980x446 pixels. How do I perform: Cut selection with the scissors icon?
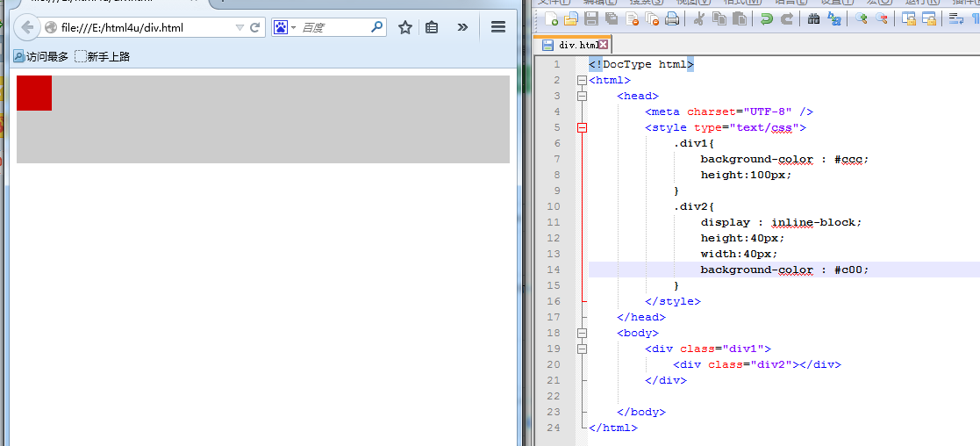(x=698, y=18)
